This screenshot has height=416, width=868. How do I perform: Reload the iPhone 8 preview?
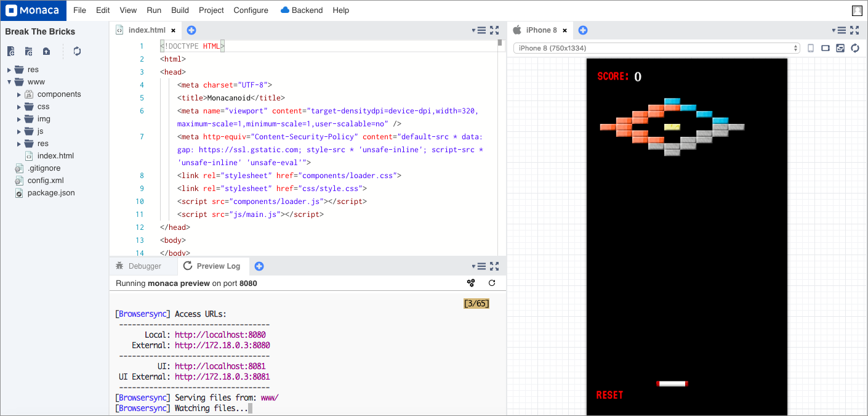855,48
